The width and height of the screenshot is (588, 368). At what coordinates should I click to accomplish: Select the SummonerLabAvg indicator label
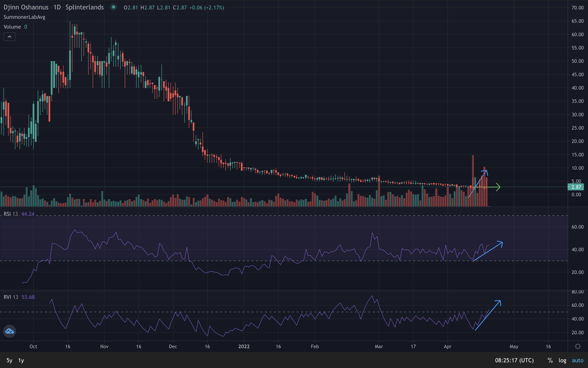24,17
